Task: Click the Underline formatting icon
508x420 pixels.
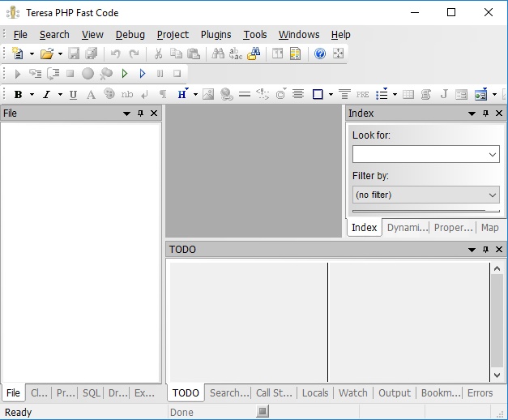Action: click(x=73, y=94)
